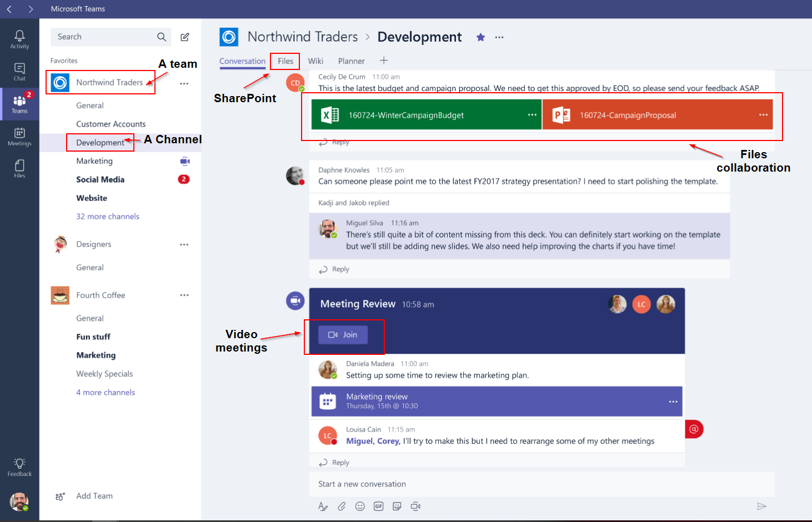Image resolution: width=812 pixels, height=522 pixels.
Task: Click Start a new conversation box
Action: tap(542, 484)
